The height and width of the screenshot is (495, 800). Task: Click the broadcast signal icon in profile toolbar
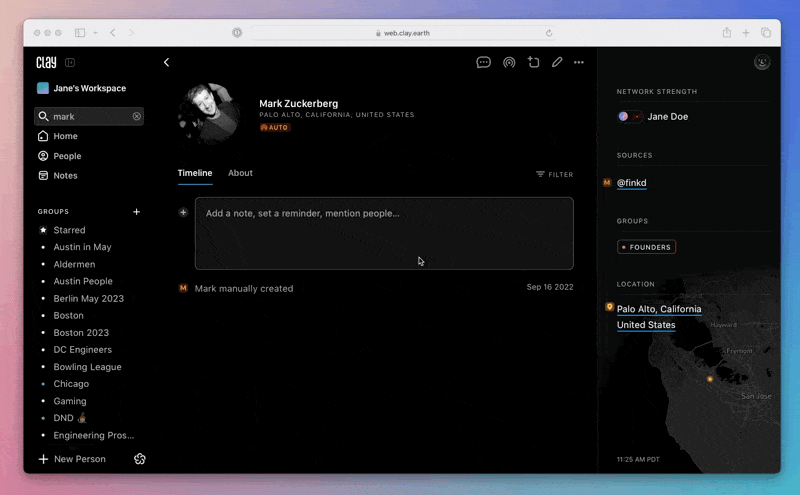click(509, 62)
